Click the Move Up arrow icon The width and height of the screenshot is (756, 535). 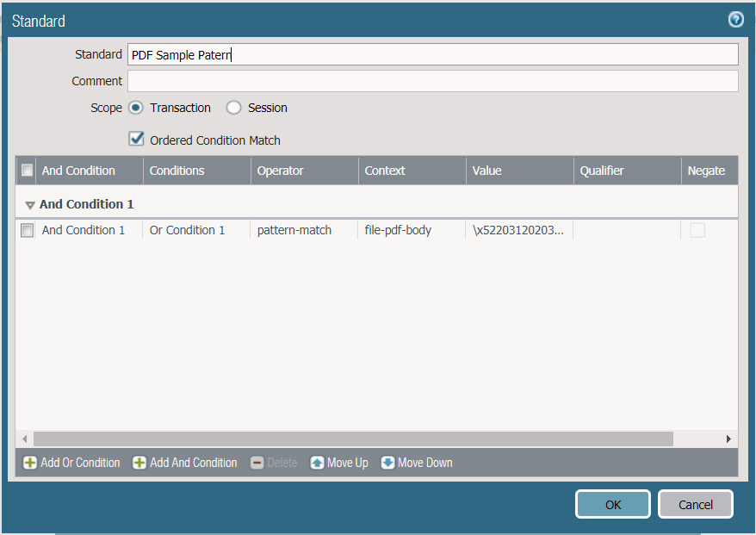[x=317, y=463]
